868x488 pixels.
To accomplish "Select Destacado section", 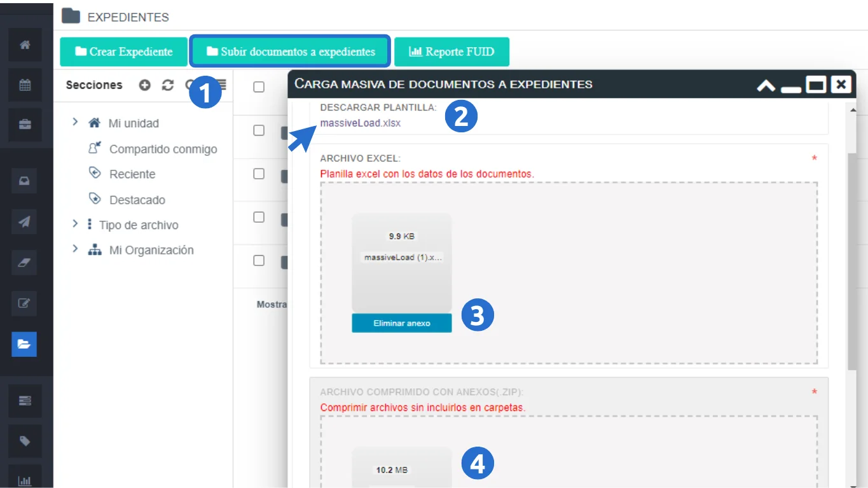I will pyautogui.click(x=137, y=200).
